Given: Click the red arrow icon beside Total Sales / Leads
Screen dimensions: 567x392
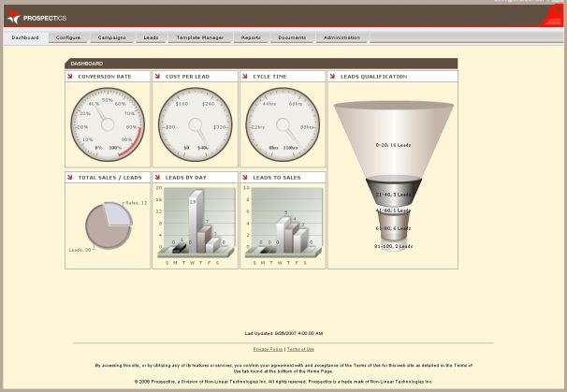Looking at the screenshot, I should point(70,177).
